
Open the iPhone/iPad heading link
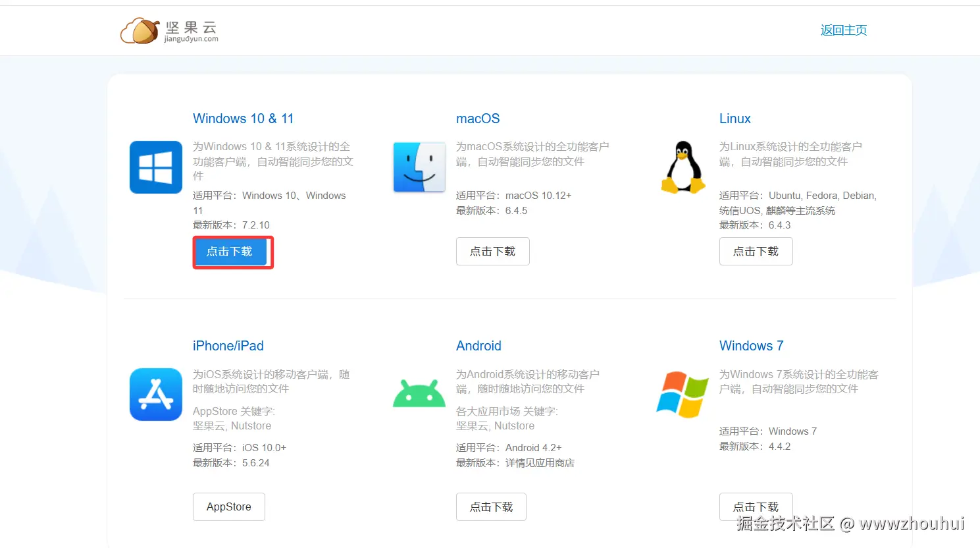tap(228, 346)
